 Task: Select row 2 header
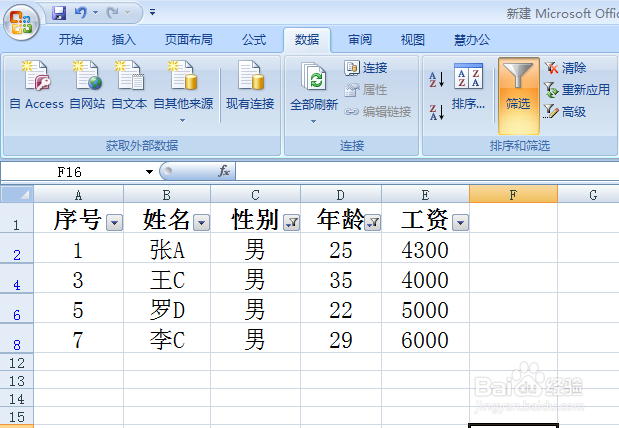click(x=17, y=248)
